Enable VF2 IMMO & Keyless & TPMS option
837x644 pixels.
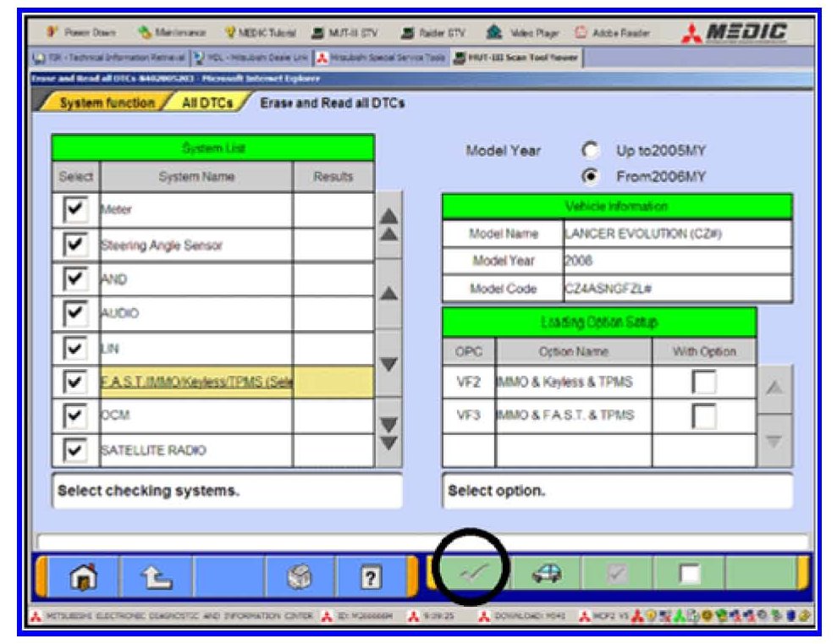coord(703,382)
